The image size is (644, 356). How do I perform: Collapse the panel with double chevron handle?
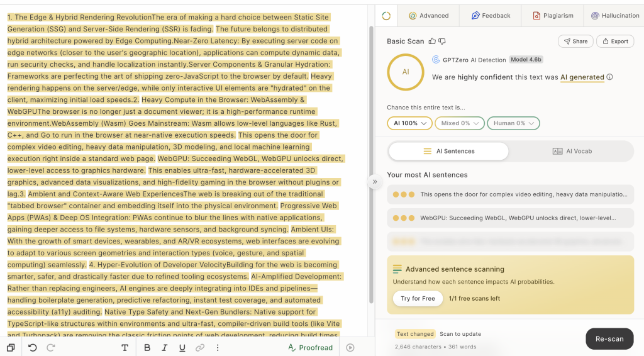point(375,182)
